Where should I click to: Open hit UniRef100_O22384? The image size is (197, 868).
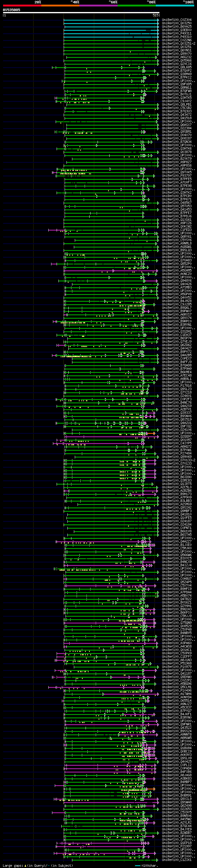(x=176, y=128)
